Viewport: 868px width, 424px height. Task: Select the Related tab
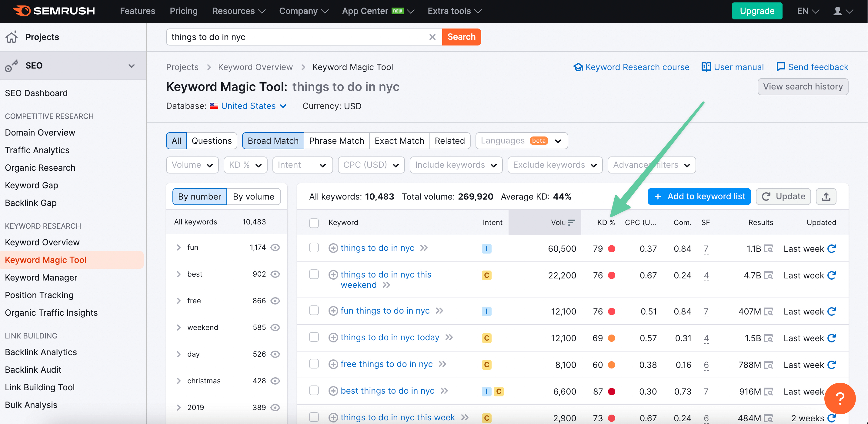(x=449, y=141)
